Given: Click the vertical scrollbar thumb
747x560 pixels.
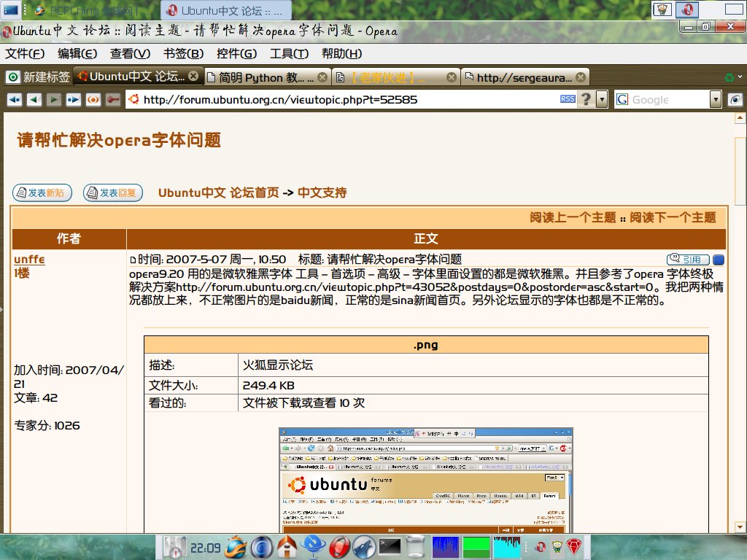Looking at the screenshot, I should point(740,171).
